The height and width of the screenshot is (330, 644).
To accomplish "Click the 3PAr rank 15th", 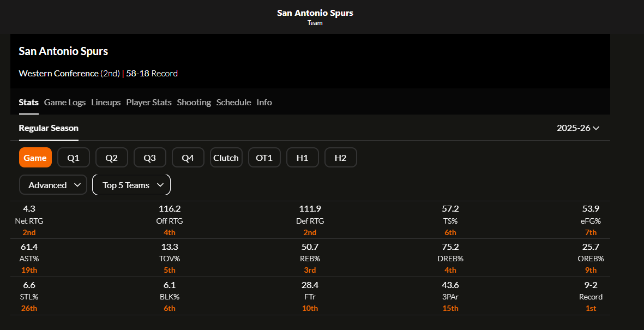I will pyautogui.click(x=450, y=308).
